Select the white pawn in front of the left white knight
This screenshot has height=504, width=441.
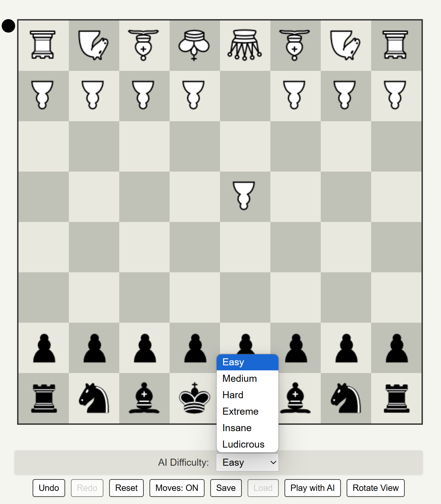[x=93, y=95]
